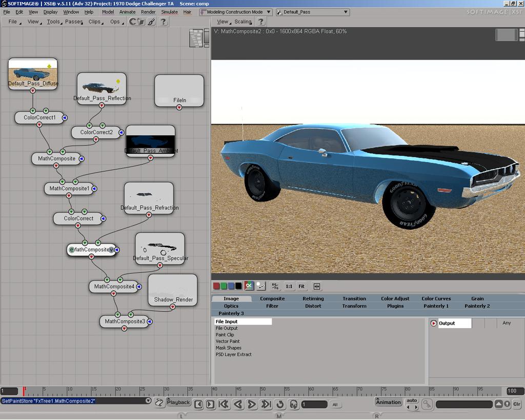
Task: Toggle loop playback icon
Action: (280, 405)
